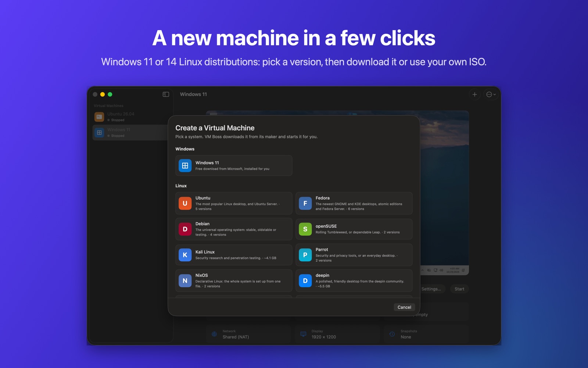Viewport: 588px width, 368px height.
Task: Click the 'Fedora' distribution title
Action: (323, 198)
